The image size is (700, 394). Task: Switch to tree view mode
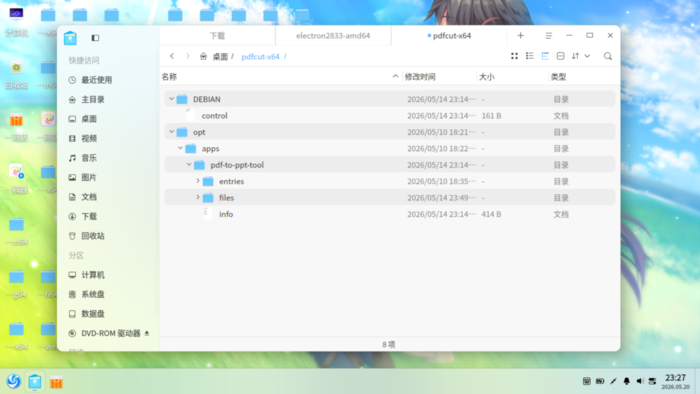(x=545, y=56)
